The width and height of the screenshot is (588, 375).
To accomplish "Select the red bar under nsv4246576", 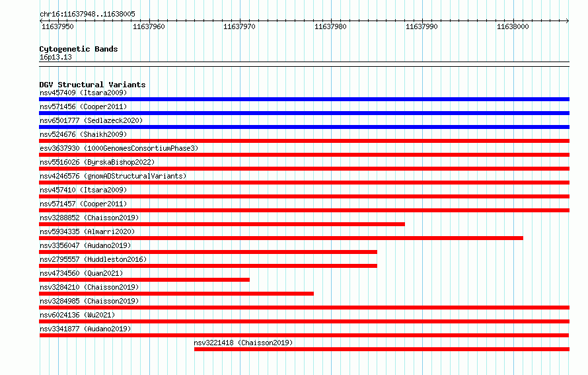I will tap(304, 183).
